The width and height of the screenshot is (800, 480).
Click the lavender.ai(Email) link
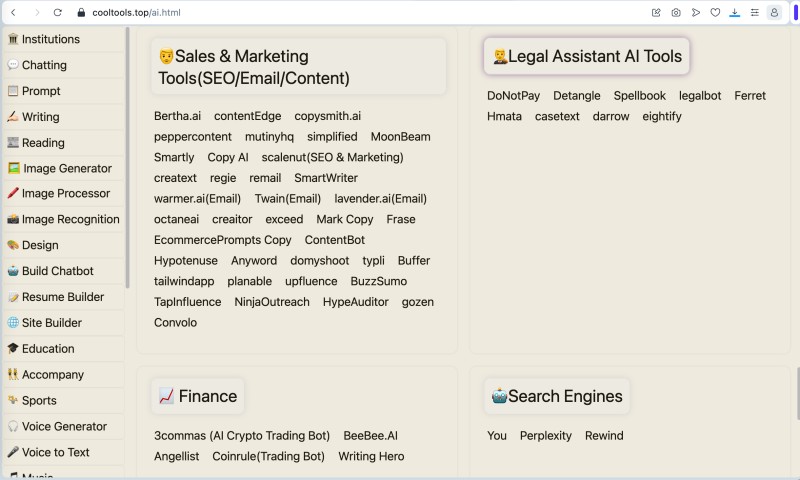[x=381, y=199]
